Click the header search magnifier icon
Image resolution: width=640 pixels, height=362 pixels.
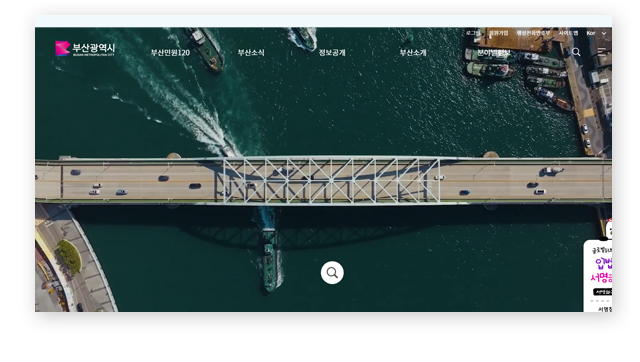pos(576,52)
